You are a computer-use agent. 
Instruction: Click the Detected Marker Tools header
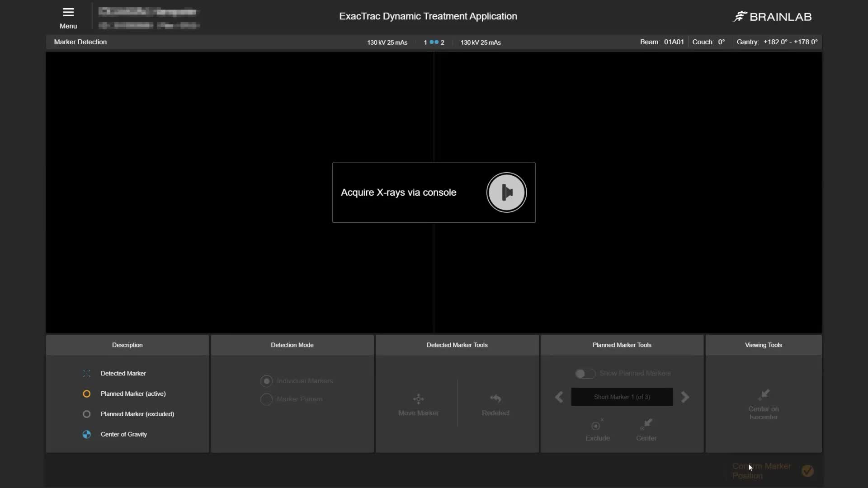coord(457,345)
